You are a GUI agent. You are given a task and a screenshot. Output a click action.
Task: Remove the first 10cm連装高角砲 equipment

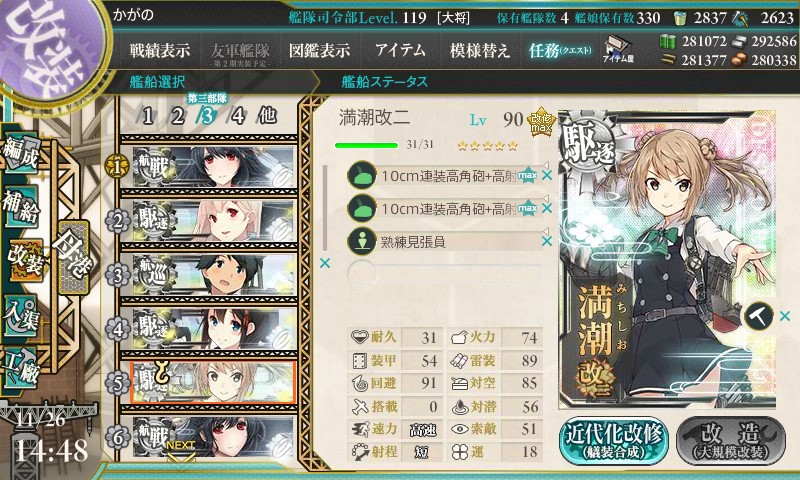click(547, 176)
